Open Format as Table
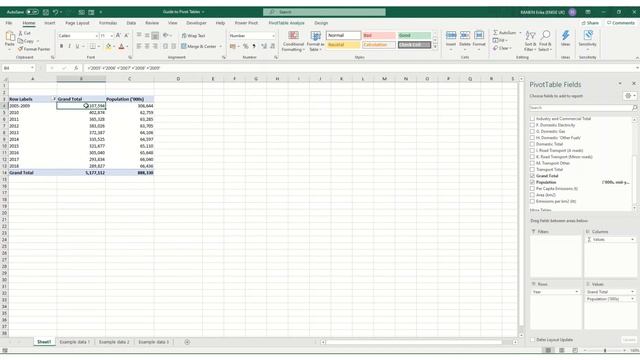 (x=315, y=41)
